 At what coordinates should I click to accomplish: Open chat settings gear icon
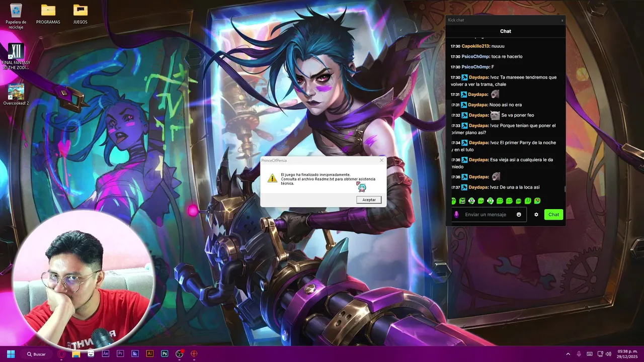536,215
